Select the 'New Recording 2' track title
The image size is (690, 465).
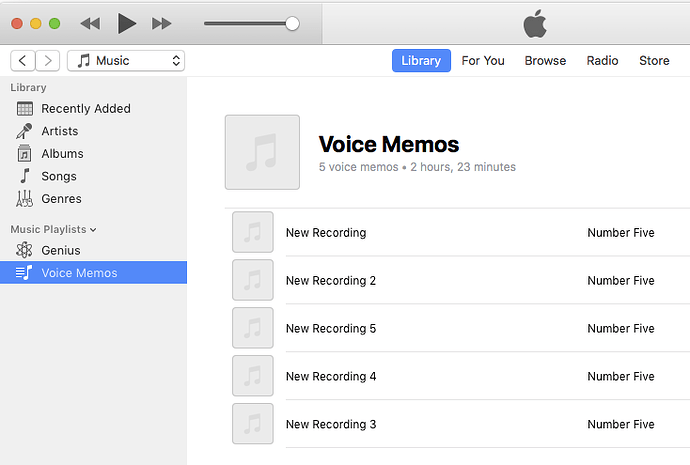[331, 280]
